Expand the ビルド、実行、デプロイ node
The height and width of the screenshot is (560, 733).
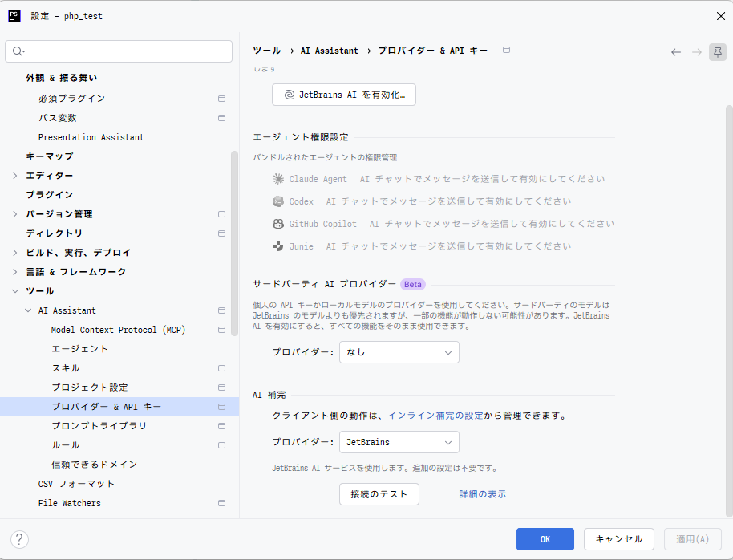[x=15, y=253]
